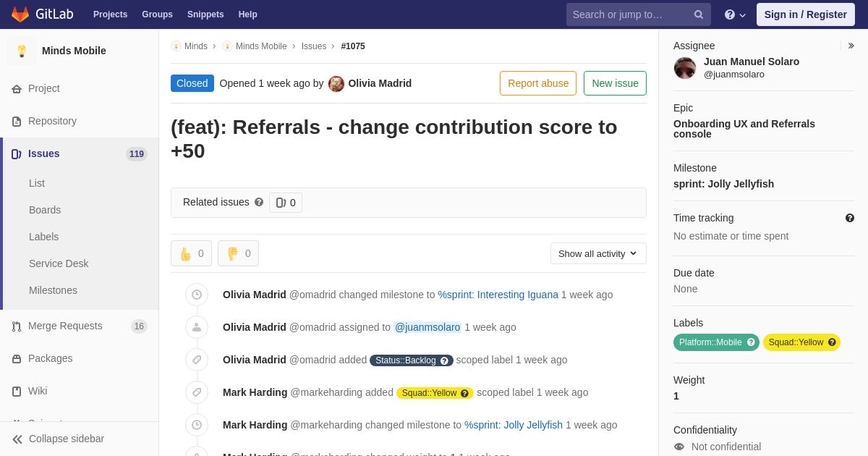Open Olivia Madrid's avatar profile

(336, 83)
